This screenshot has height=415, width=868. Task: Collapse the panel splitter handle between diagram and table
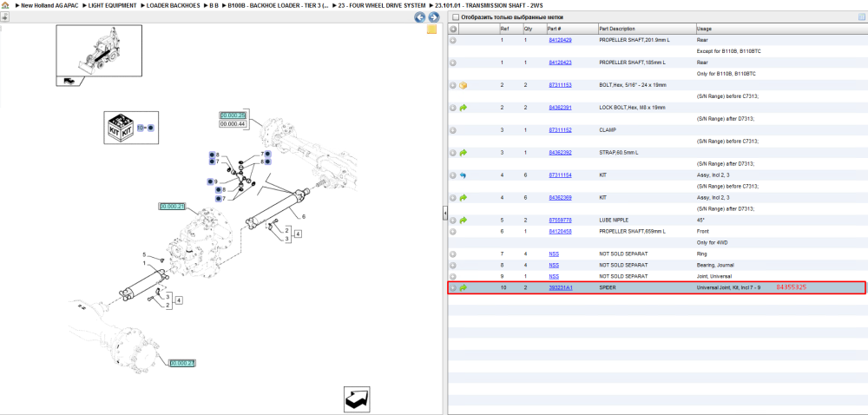point(444,213)
